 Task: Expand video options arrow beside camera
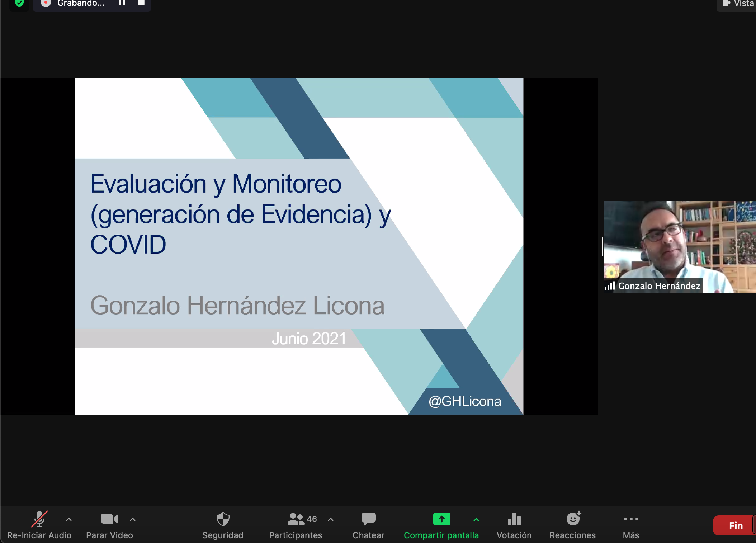[x=133, y=519]
